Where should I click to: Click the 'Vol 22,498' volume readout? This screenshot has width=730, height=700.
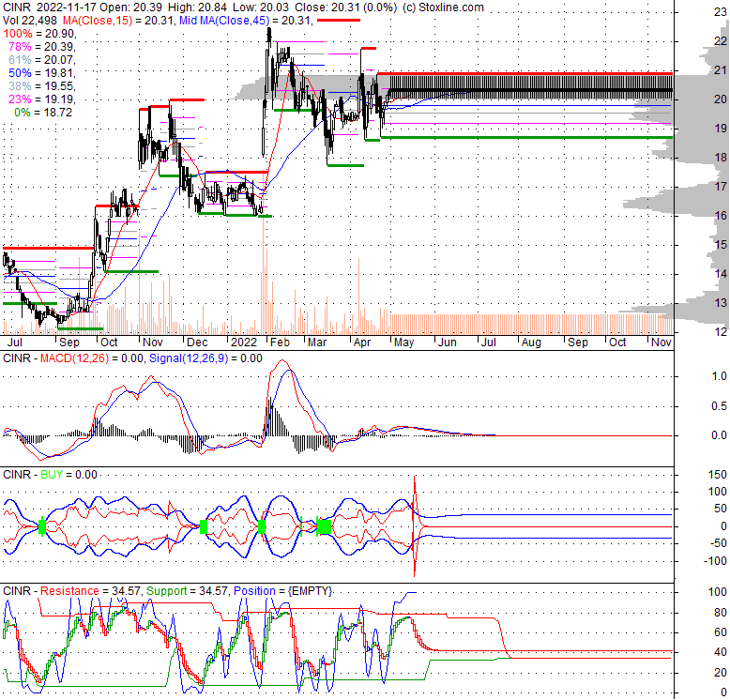coord(30,21)
